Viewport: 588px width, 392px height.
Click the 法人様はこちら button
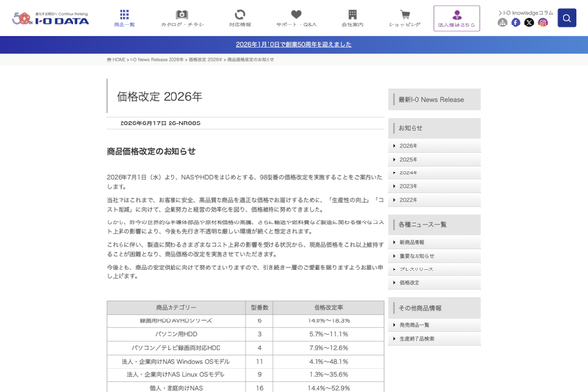[457, 19]
